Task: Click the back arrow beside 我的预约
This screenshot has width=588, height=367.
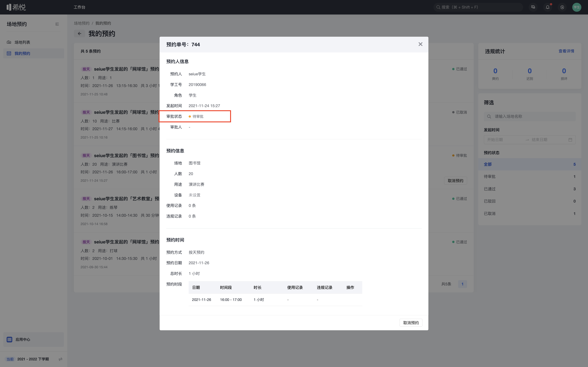Action: click(x=79, y=34)
